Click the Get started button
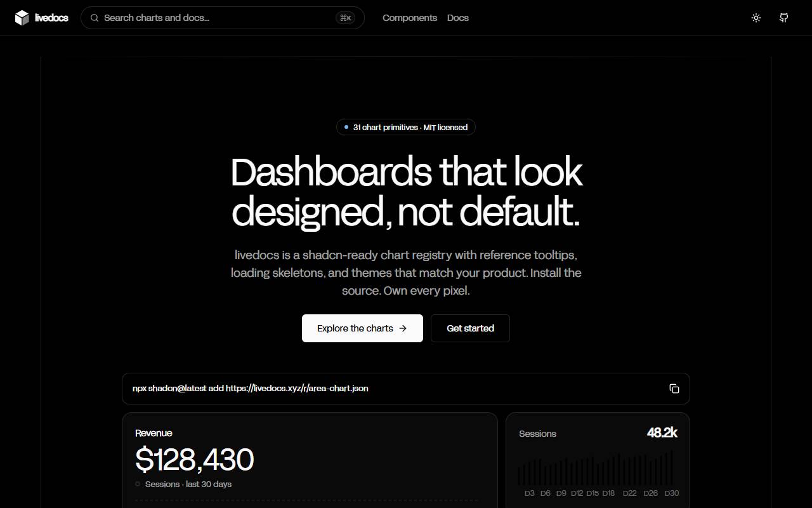This screenshot has height=508, width=812. point(470,328)
